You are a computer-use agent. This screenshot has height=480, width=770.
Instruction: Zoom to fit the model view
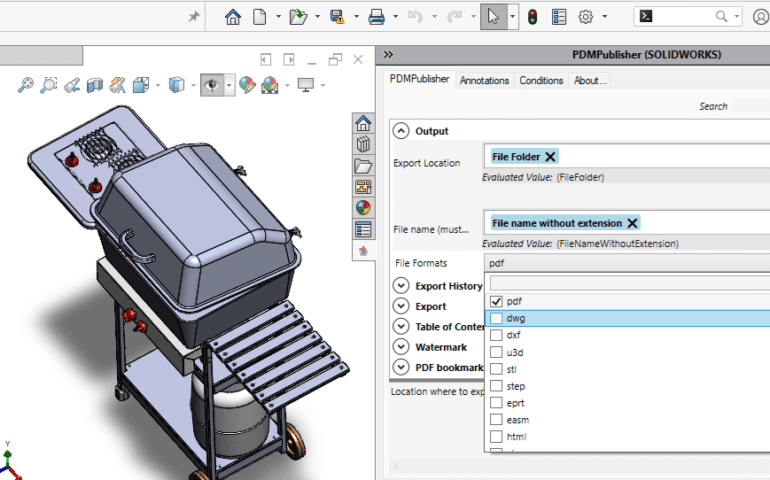click(26, 85)
